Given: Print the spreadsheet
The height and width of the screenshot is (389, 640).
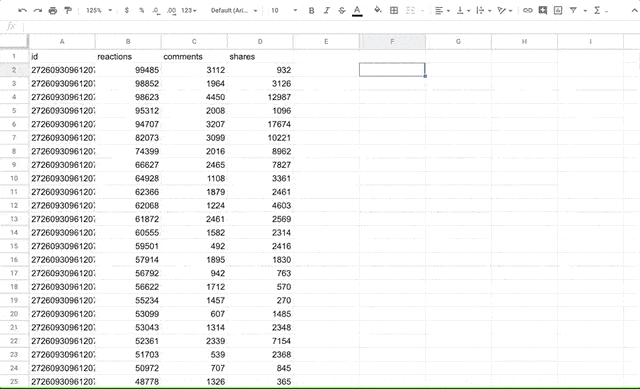Looking at the screenshot, I should [x=53, y=11].
